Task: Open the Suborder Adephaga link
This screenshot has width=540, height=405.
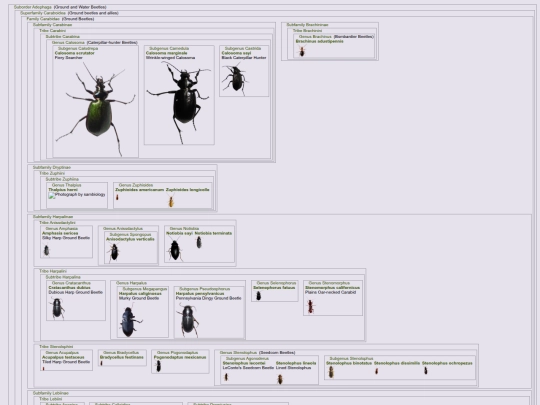Action: 33,7
